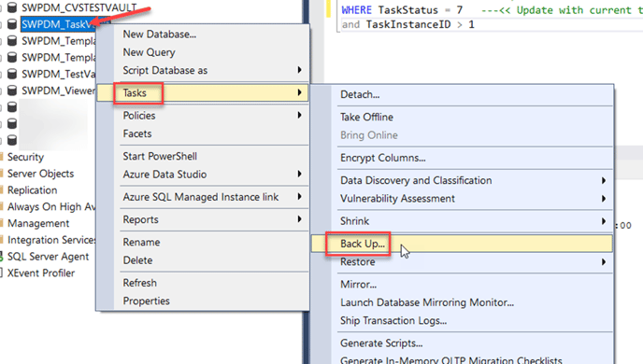Click the SWPDM_Viewer database cylinder icon

click(x=12, y=91)
